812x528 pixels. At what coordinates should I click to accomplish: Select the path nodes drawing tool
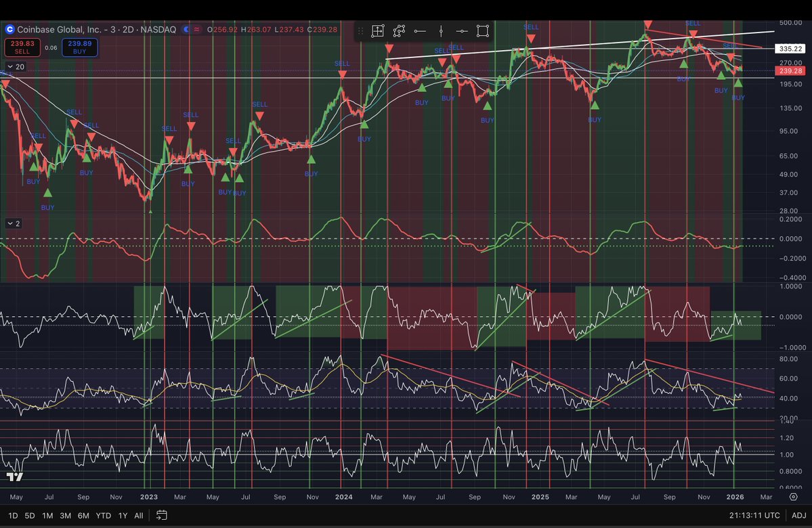[x=399, y=31]
